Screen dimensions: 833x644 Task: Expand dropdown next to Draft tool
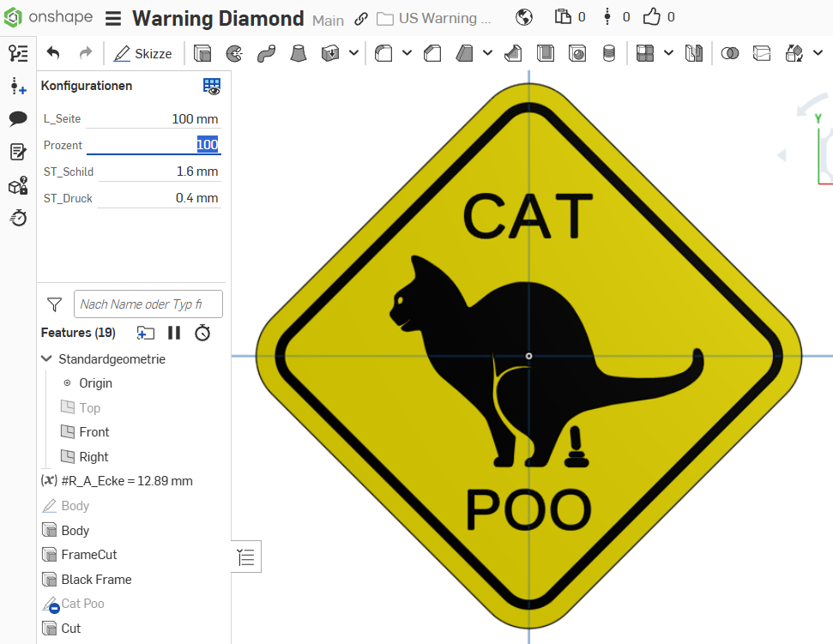point(487,52)
